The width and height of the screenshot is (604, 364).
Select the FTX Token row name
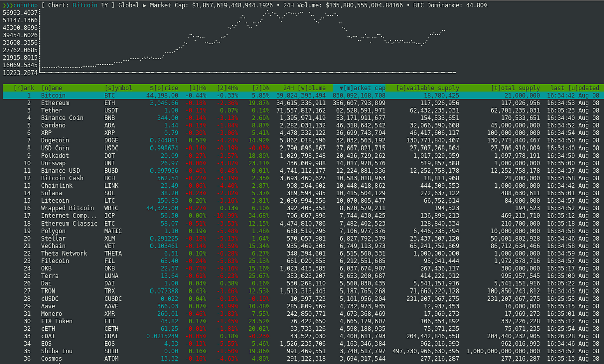click(57, 322)
